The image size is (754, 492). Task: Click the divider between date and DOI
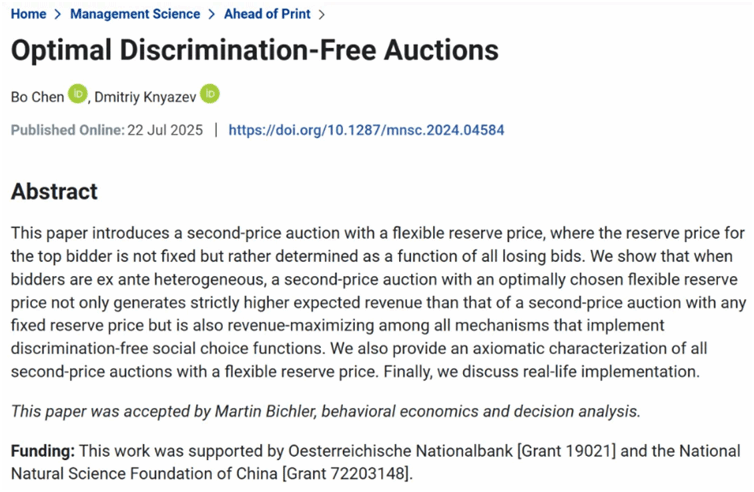(216, 130)
